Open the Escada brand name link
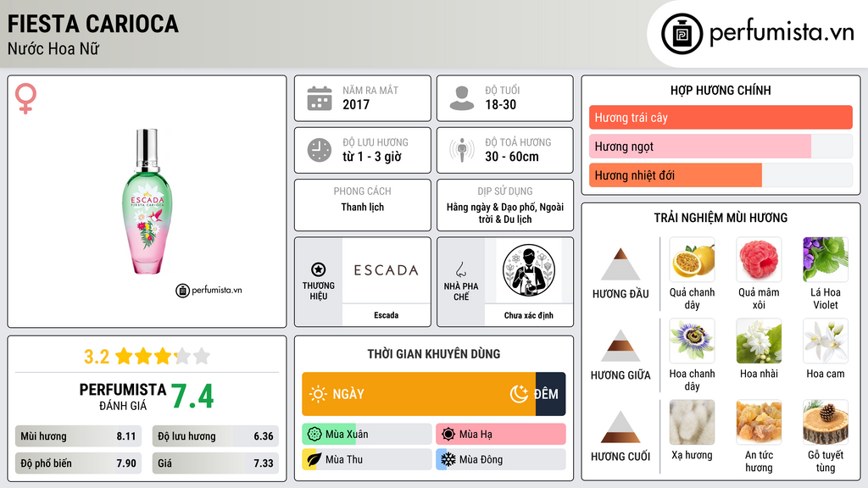 click(386, 315)
